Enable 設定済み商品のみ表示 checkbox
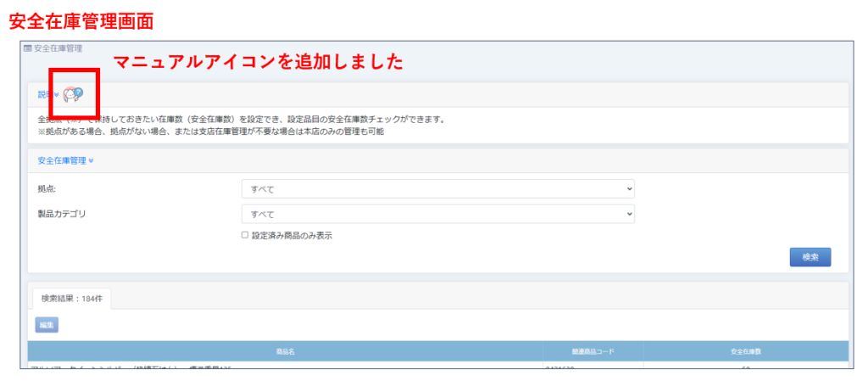Screen dimensions: 868x392 (x=245, y=235)
